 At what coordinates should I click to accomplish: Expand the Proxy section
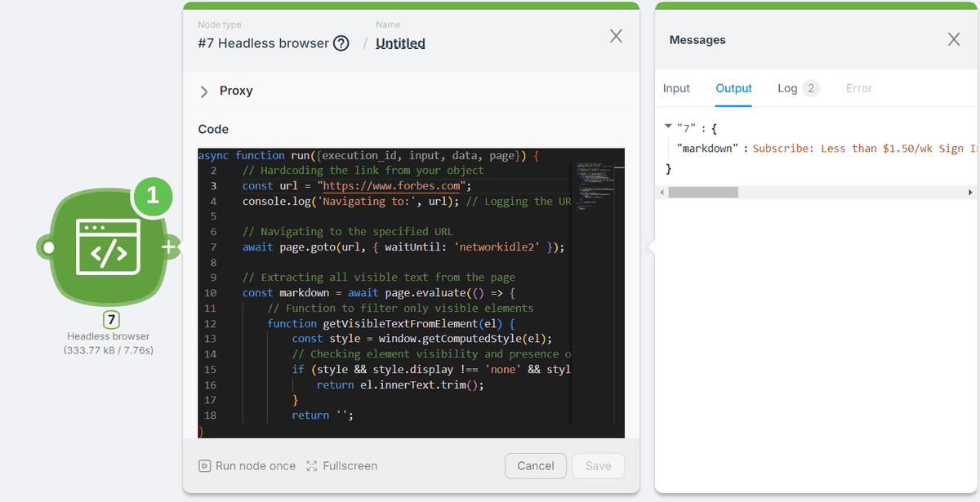204,91
